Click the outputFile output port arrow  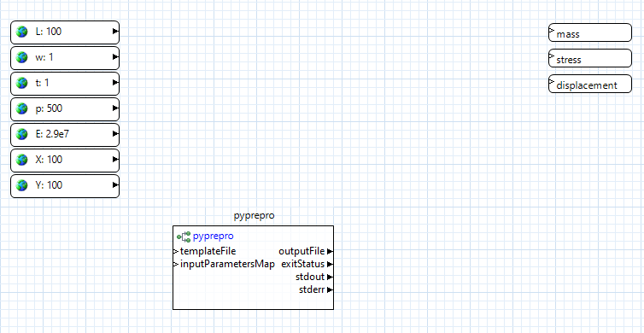point(330,252)
